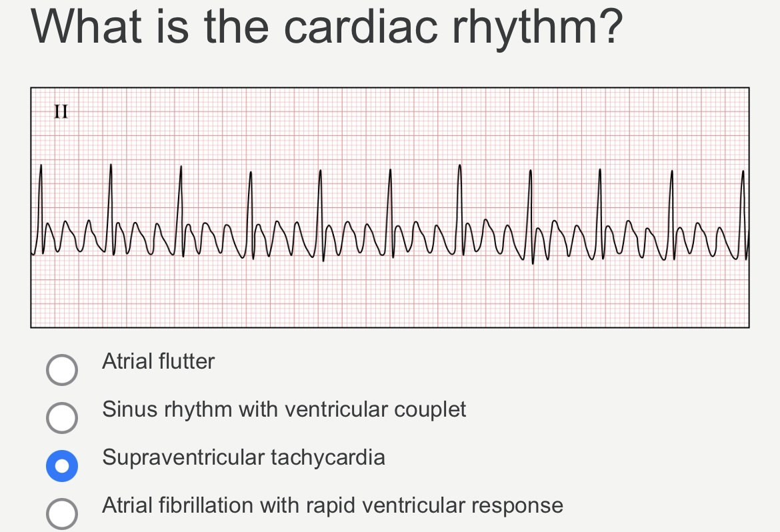Click the first R wave spike on the strip
This screenshot has height=532, width=780.
click(x=41, y=209)
